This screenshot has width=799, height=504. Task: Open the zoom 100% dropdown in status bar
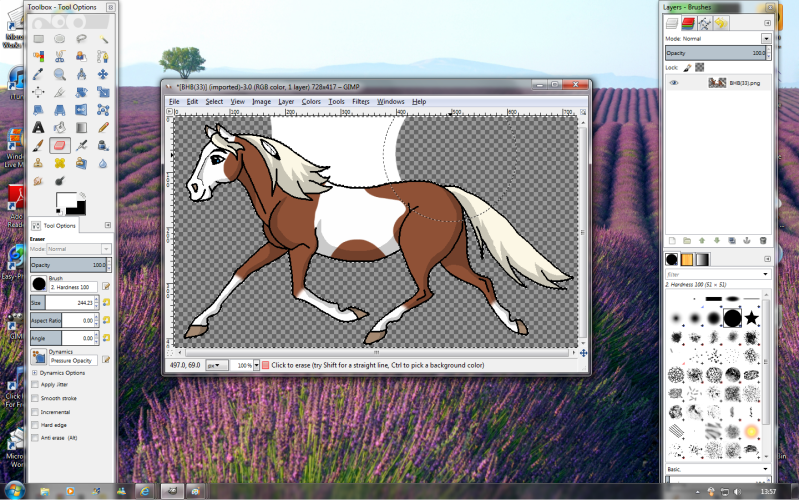[256, 365]
